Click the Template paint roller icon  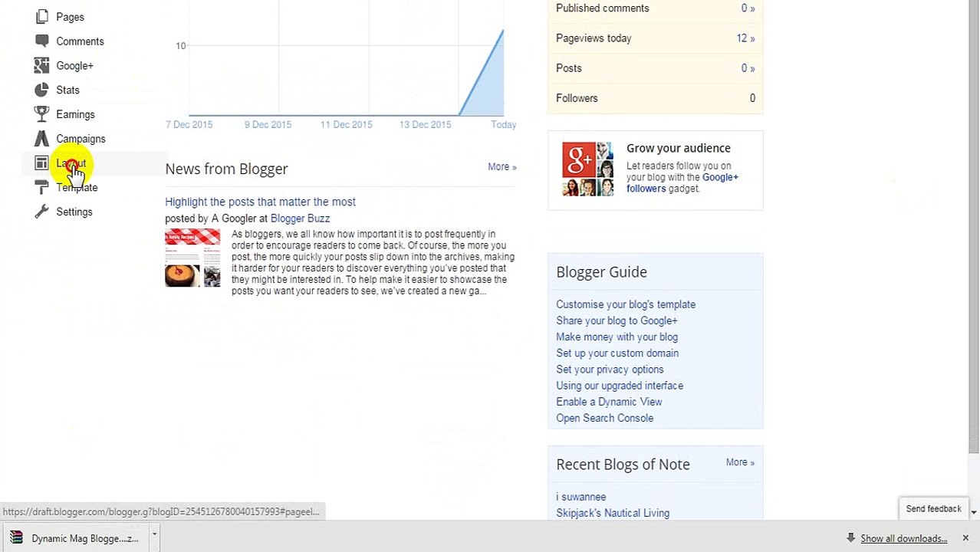(41, 188)
